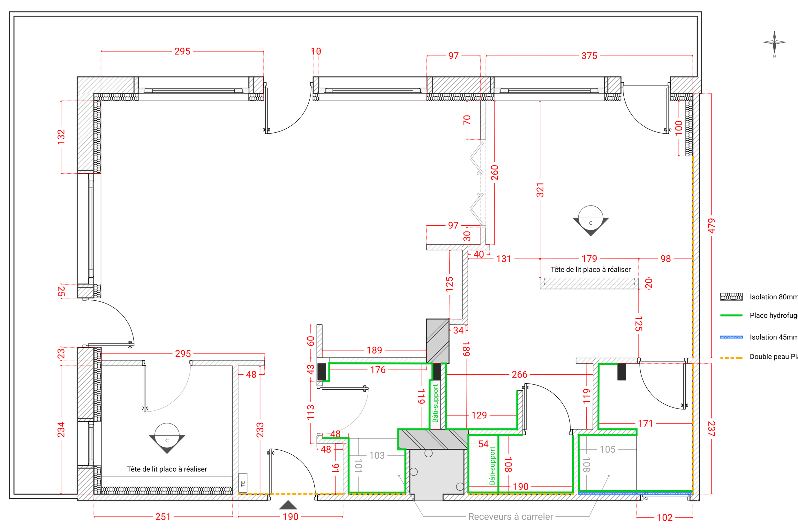Click the orange dashed Double peau legend line

[731, 358]
